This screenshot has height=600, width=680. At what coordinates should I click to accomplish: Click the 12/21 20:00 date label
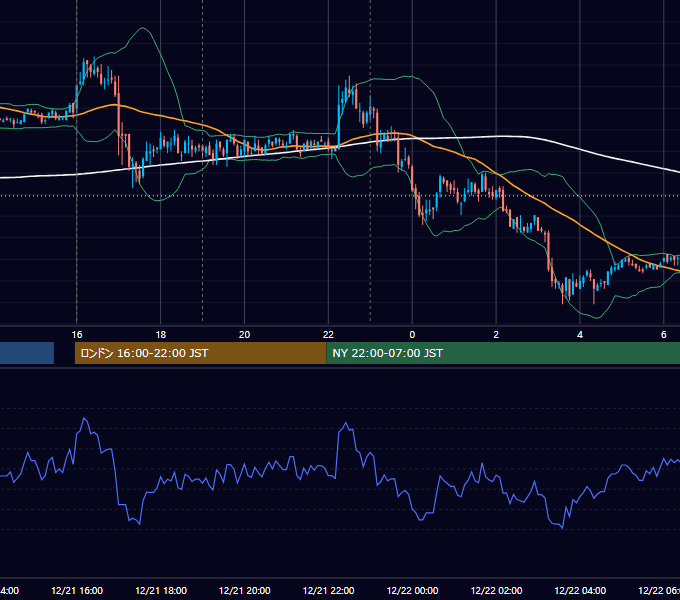tap(245, 590)
